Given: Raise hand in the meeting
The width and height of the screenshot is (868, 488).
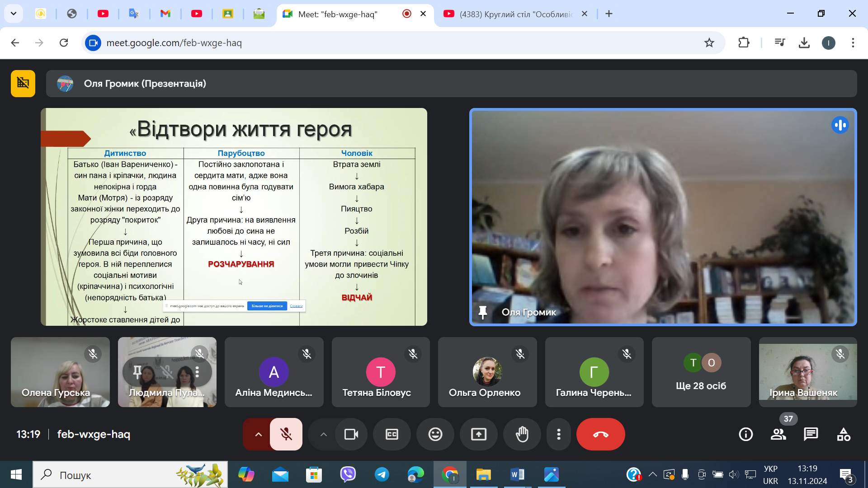Looking at the screenshot, I should point(522,434).
